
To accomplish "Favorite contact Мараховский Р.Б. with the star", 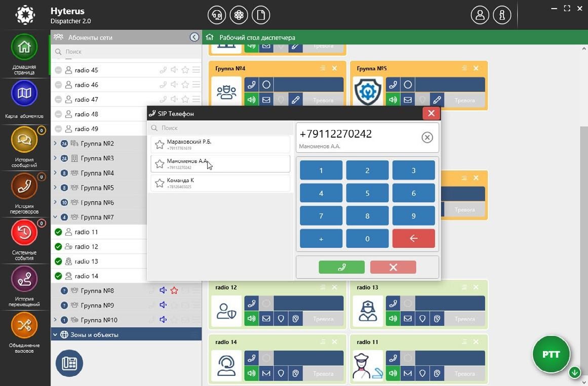I will [160, 144].
